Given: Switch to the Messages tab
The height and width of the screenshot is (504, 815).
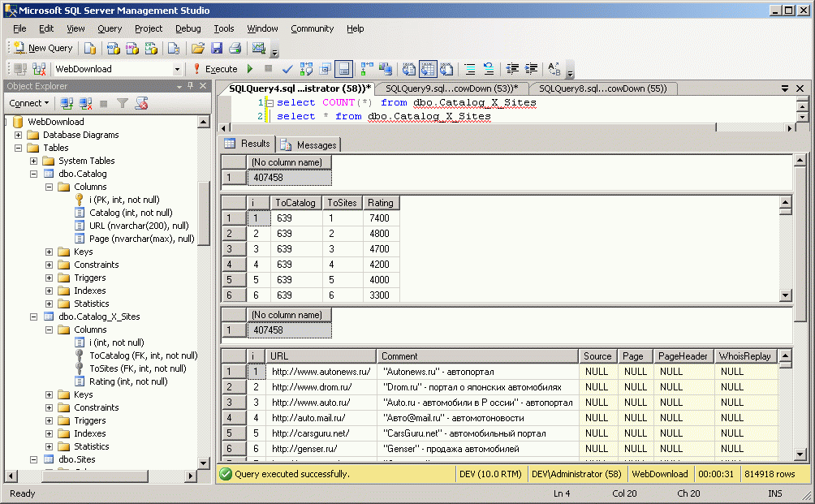Looking at the screenshot, I should tap(309, 145).
